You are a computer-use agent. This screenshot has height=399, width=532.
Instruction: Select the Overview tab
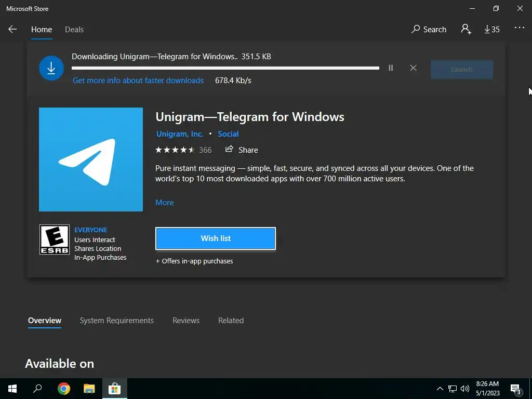point(45,321)
